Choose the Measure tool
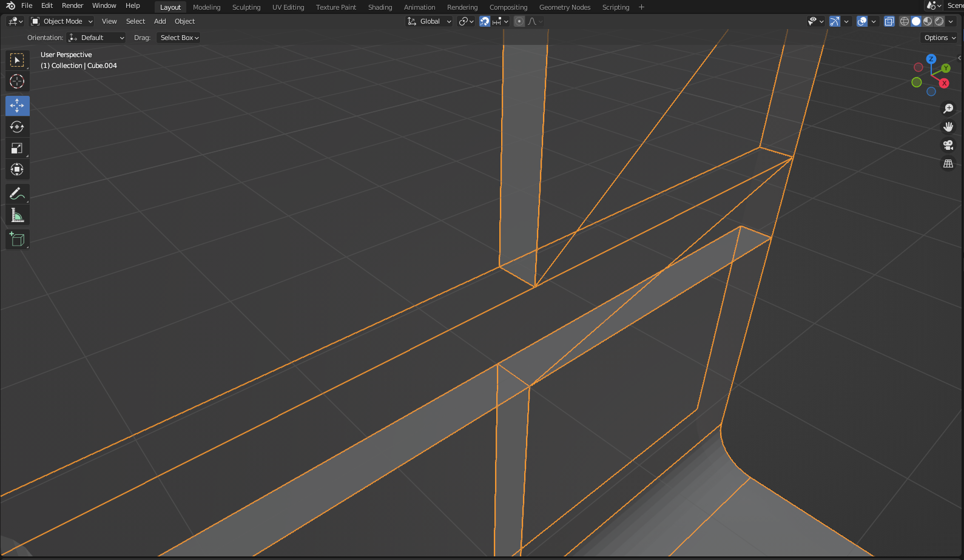This screenshot has height=560, width=964. point(17,215)
